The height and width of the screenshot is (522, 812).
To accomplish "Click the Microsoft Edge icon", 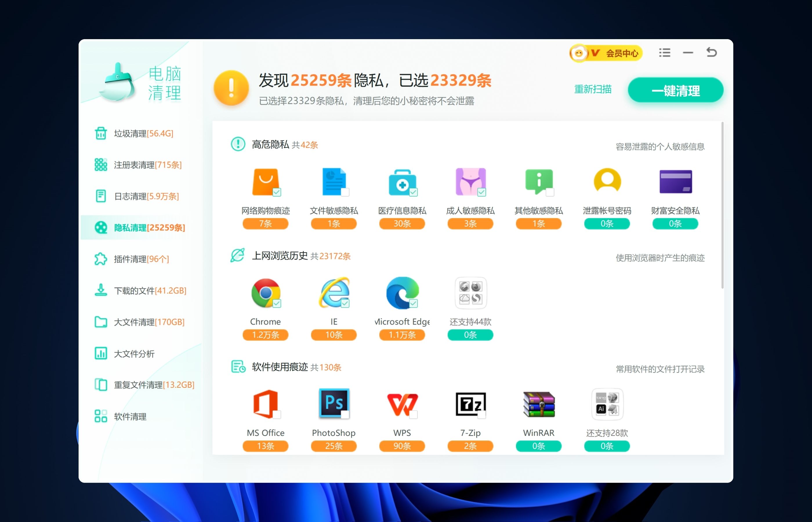I will [x=402, y=293].
